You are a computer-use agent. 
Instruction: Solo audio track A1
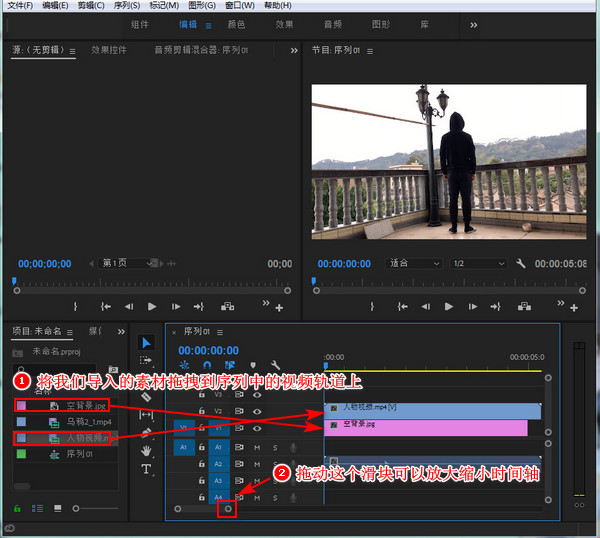click(275, 447)
